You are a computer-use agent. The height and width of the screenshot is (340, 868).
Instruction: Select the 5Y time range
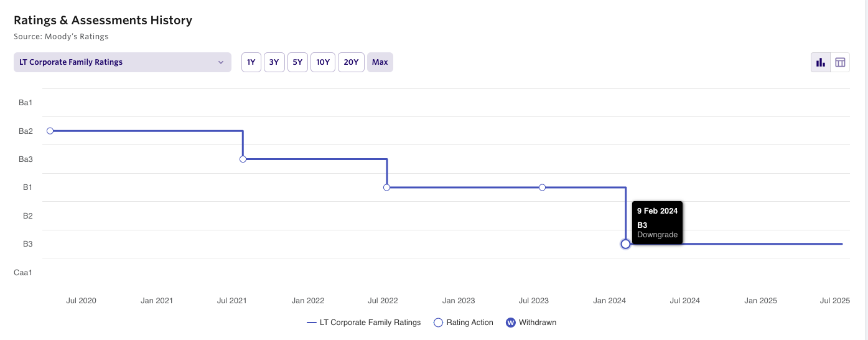297,62
